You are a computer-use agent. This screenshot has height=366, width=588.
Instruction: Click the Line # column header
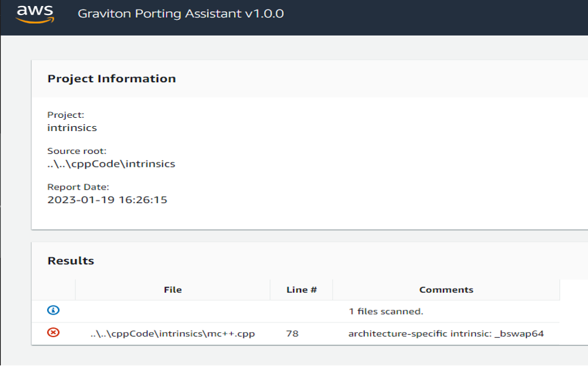click(302, 290)
